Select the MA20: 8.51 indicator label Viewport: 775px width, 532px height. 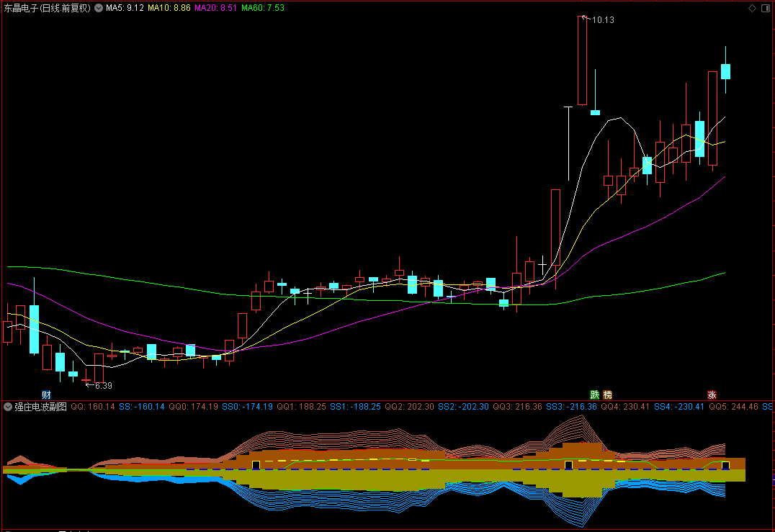215,8
